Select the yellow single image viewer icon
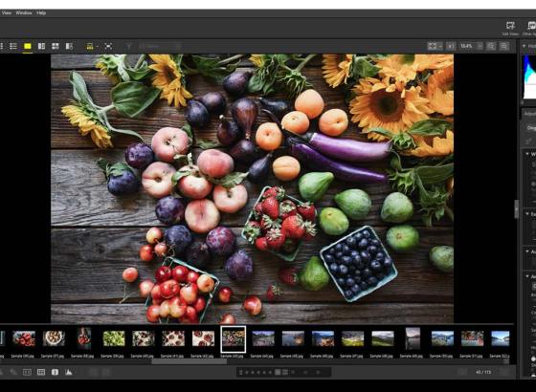The image size is (536, 392). click(28, 46)
